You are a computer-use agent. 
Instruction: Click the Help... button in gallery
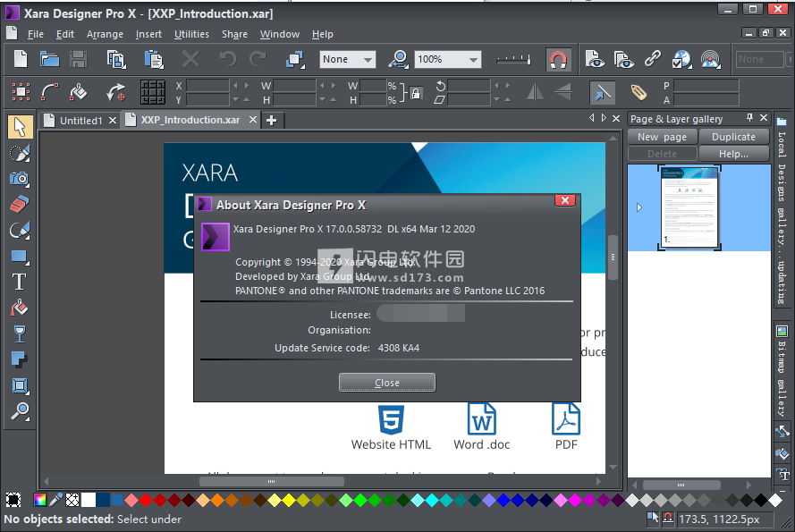(733, 154)
